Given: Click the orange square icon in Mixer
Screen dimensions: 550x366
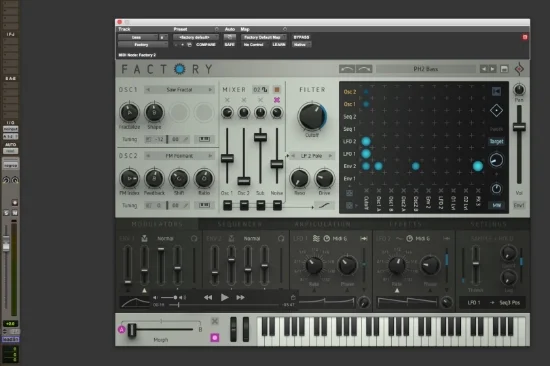Looking at the screenshot, I should [x=276, y=90].
